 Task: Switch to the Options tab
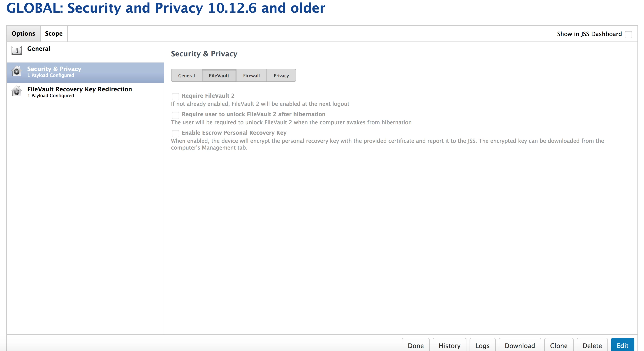[23, 34]
